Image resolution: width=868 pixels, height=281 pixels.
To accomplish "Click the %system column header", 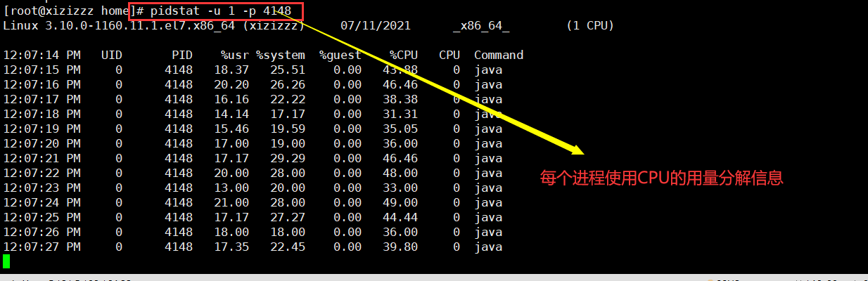I will [281, 55].
